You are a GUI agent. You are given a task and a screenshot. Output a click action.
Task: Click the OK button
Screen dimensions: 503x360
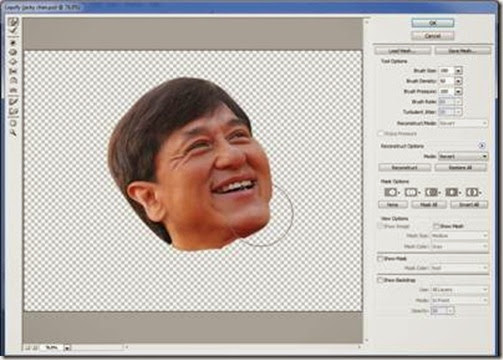click(433, 23)
